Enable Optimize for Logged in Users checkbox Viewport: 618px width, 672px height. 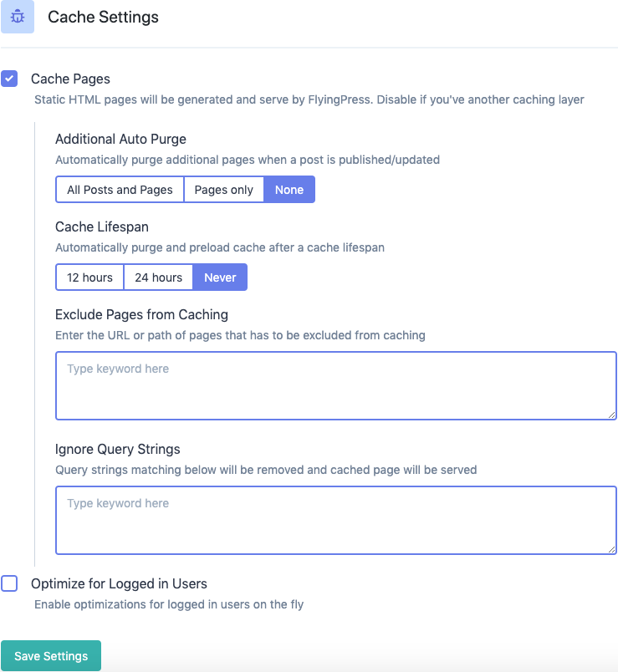coord(9,583)
